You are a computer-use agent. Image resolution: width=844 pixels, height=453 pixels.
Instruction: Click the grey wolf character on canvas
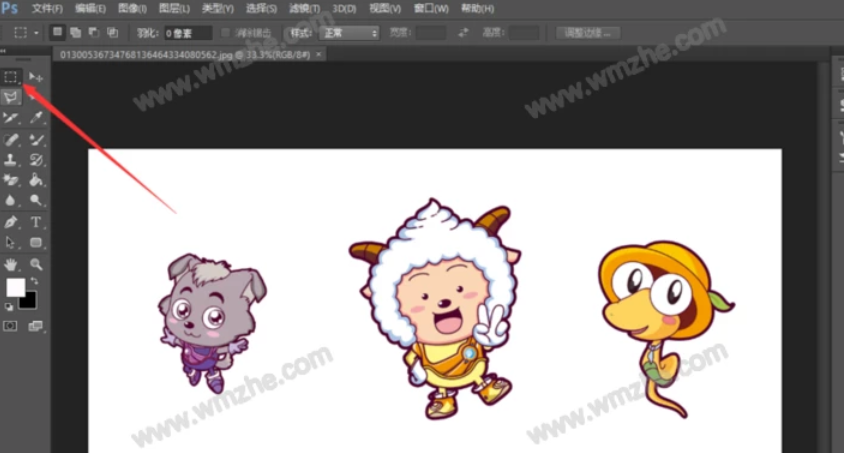pos(211,322)
